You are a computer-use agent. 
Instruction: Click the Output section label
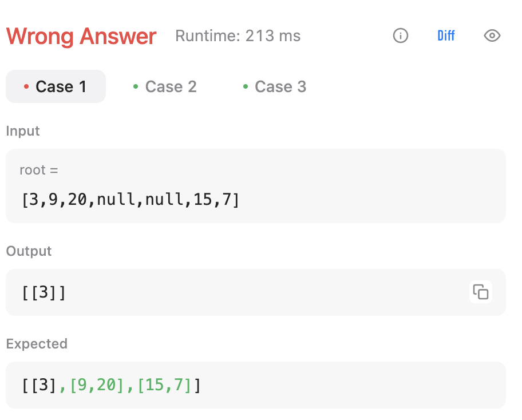pos(29,251)
